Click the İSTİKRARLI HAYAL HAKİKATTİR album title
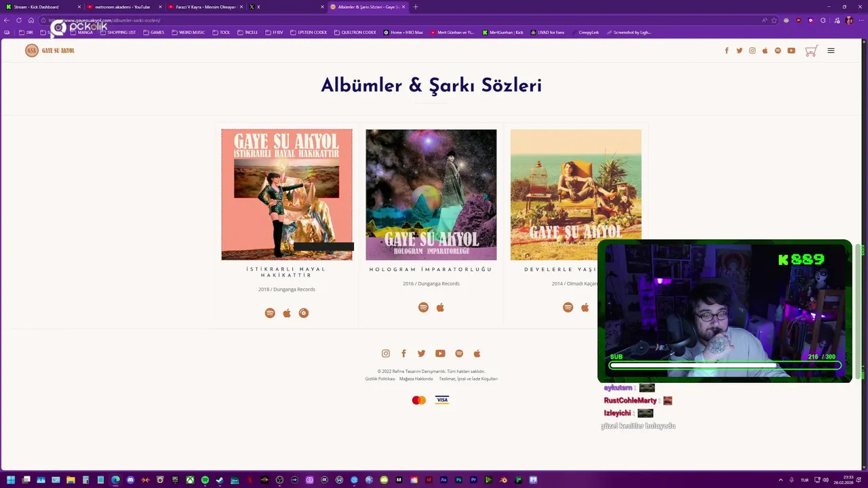 click(x=287, y=272)
